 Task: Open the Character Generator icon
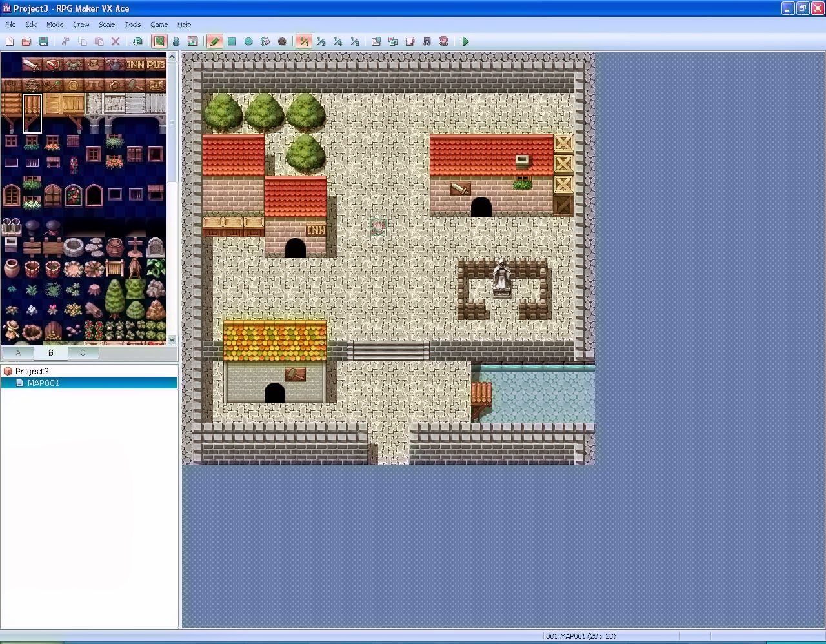point(443,41)
